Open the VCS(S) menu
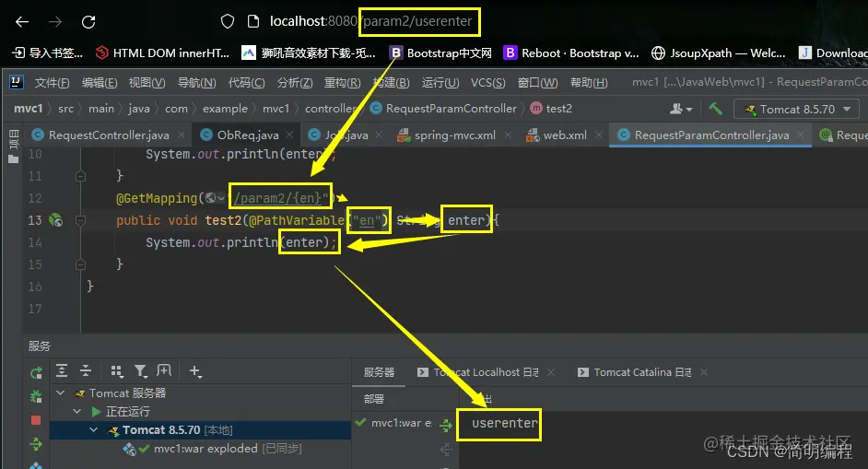The width and height of the screenshot is (868, 469). 487,83
